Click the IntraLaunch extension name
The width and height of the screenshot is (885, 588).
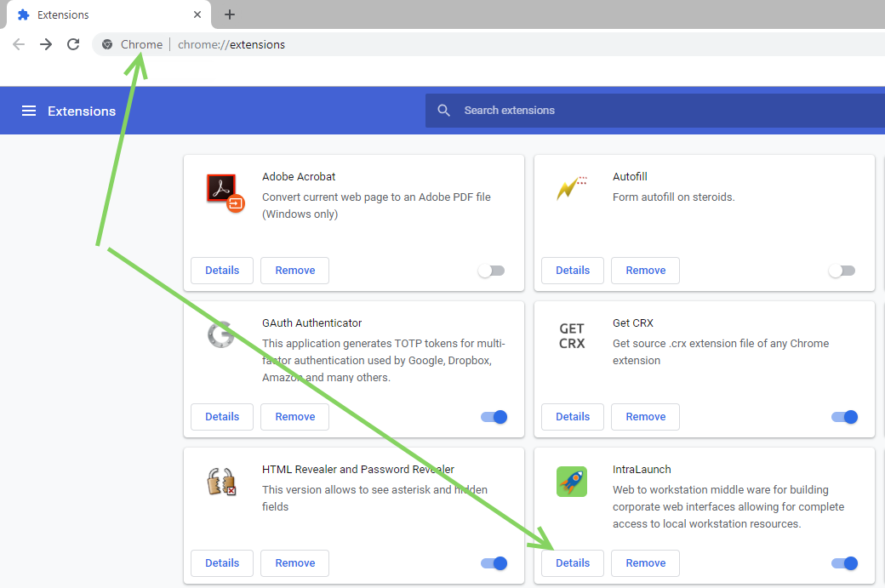[642, 470]
